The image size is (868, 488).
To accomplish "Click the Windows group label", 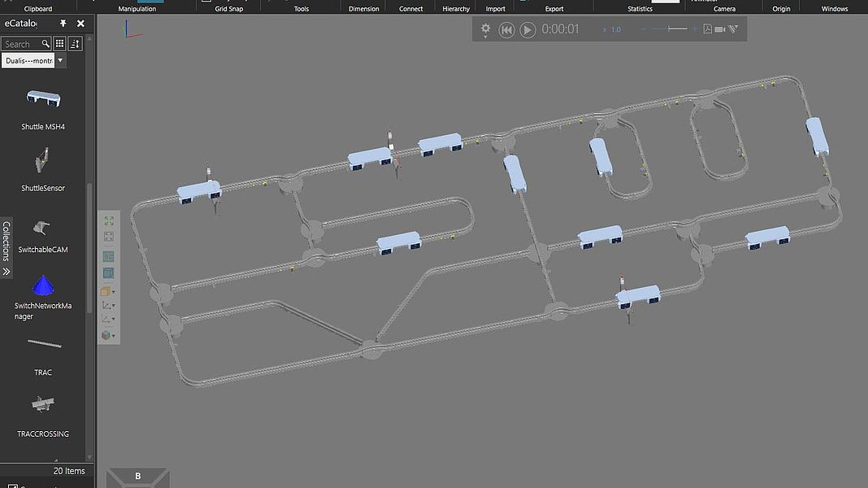I will [834, 9].
